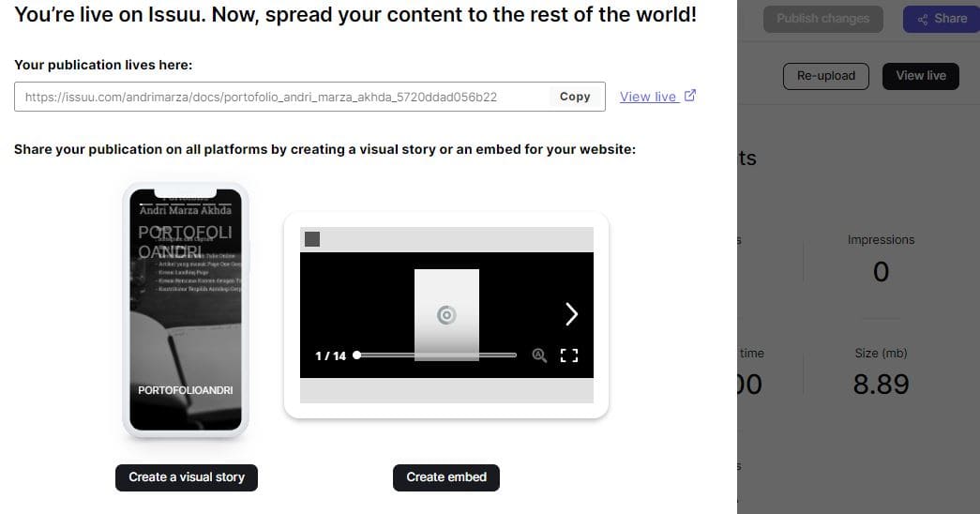Click the embed preview page progress slider

(436, 355)
